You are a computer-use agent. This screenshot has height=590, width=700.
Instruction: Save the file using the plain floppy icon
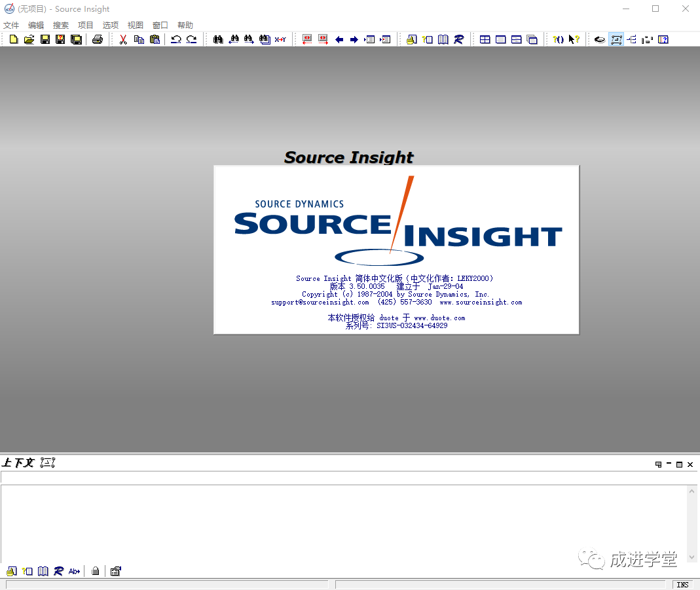pyautogui.click(x=45, y=39)
